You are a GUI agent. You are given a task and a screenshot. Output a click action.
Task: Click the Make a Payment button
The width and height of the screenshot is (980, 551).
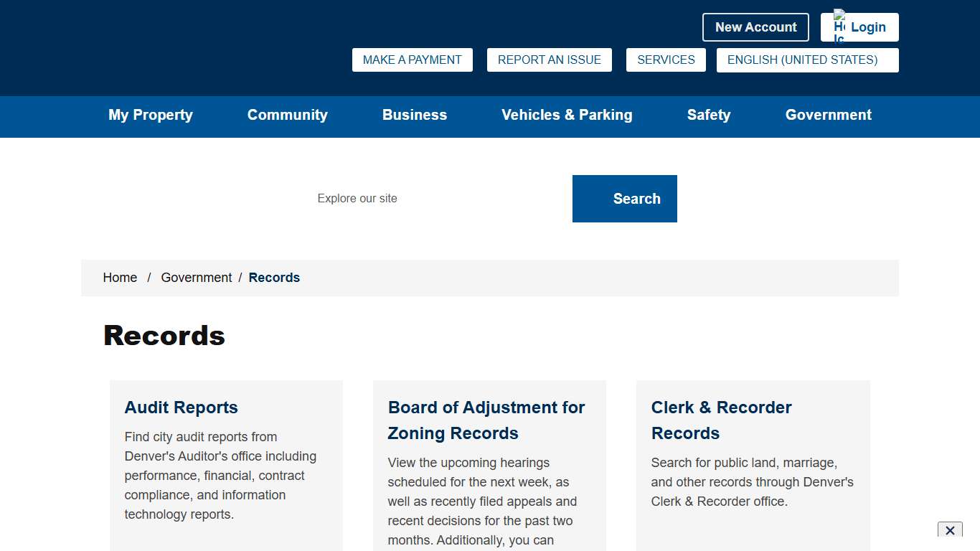click(x=412, y=60)
